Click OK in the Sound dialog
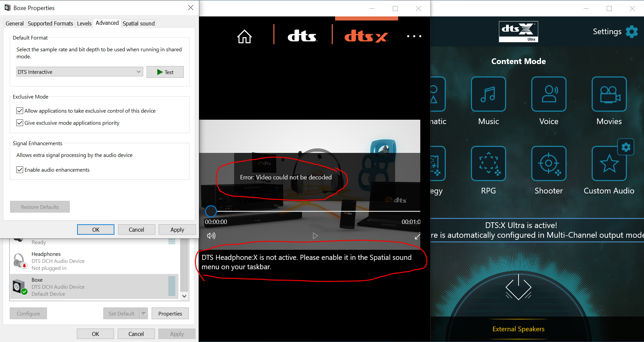Image resolution: width=644 pixels, height=342 pixels. (96, 334)
